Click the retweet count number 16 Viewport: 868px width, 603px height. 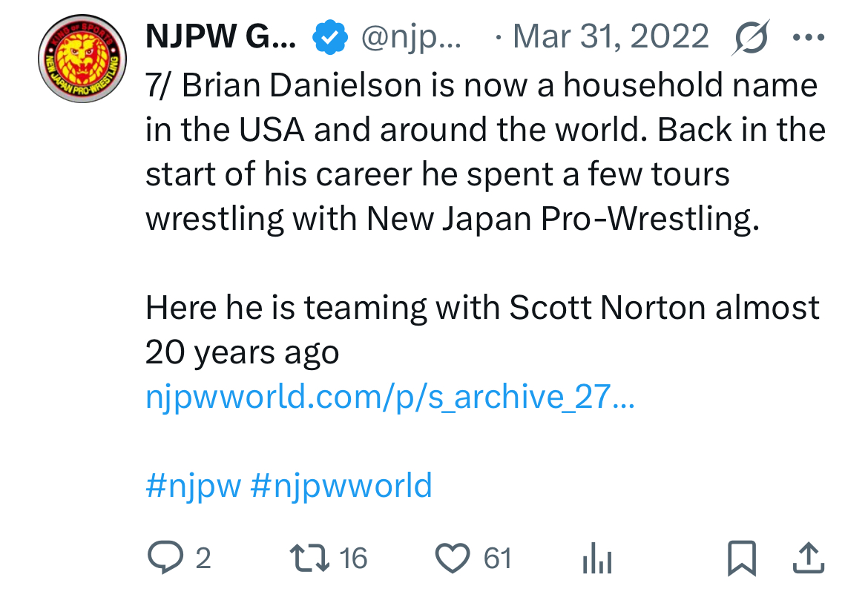352,558
